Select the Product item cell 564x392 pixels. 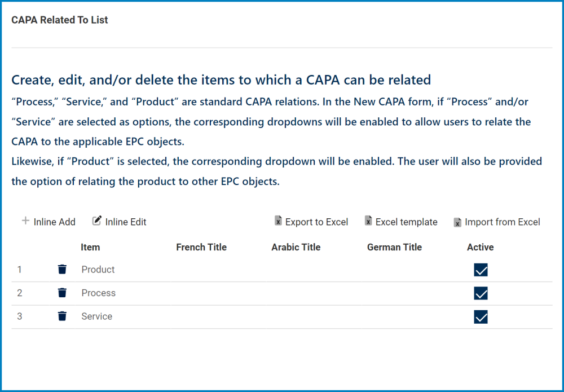(x=98, y=270)
